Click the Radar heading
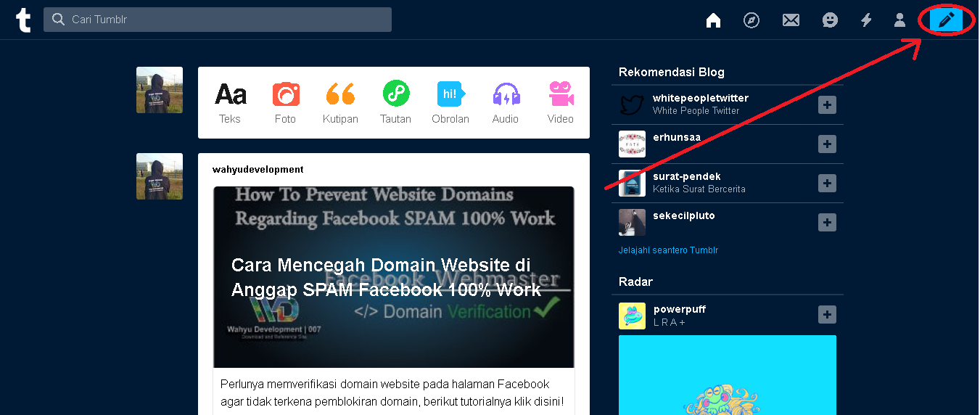The height and width of the screenshot is (415, 980). (x=635, y=282)
